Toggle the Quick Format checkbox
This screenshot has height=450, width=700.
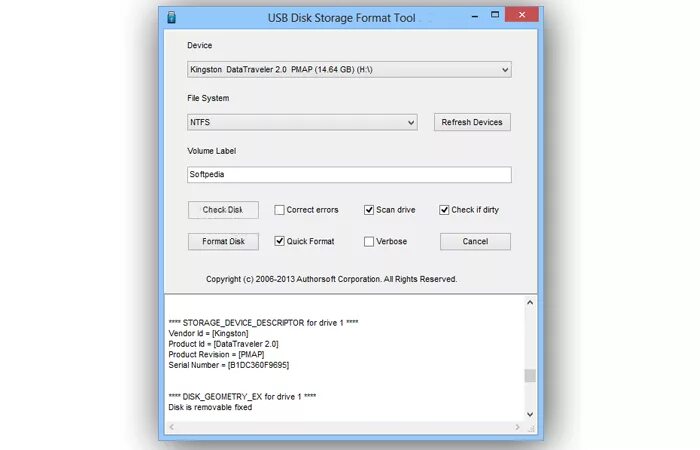click(x=279, y=241)
